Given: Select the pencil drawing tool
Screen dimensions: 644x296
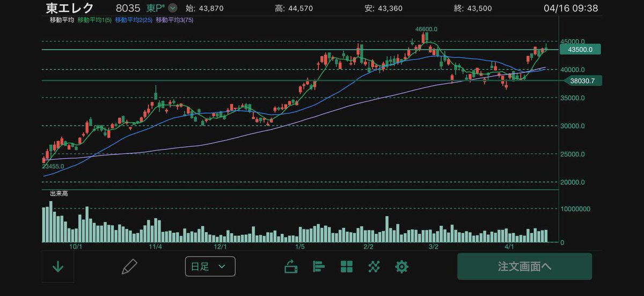Looking at the screenshot, I should click(129, 267).
